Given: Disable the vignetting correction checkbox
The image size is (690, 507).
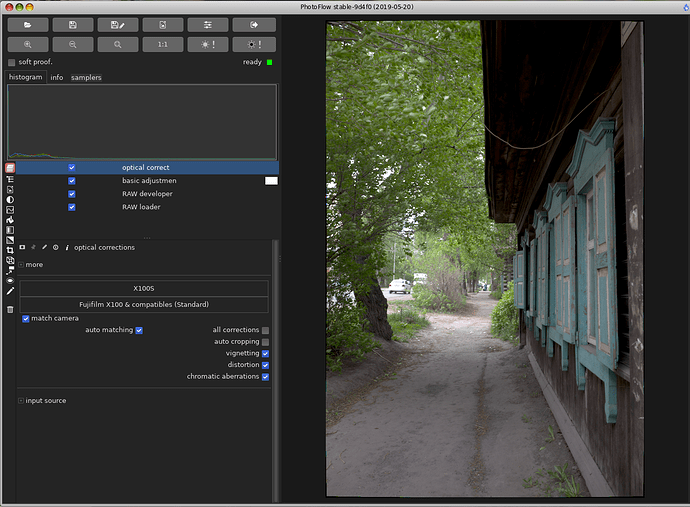Looking at the screenshot, I should 265,353.
